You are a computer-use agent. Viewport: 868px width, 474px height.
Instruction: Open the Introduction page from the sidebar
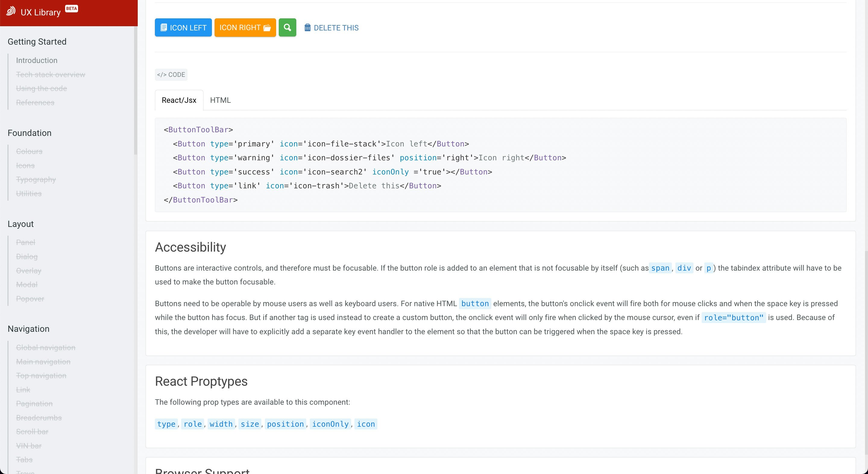(x=36, y=60)
